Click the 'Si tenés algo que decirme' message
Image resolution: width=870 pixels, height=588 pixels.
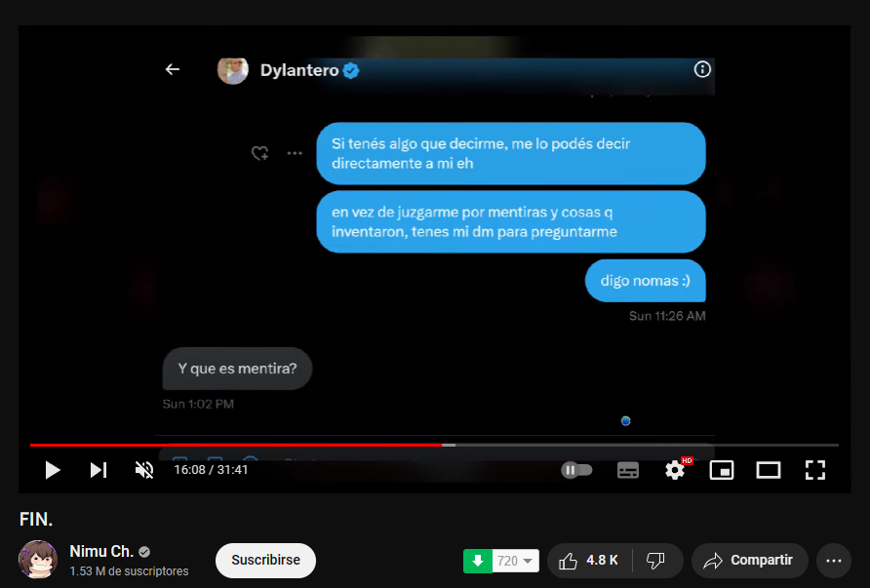coord(510,154)
